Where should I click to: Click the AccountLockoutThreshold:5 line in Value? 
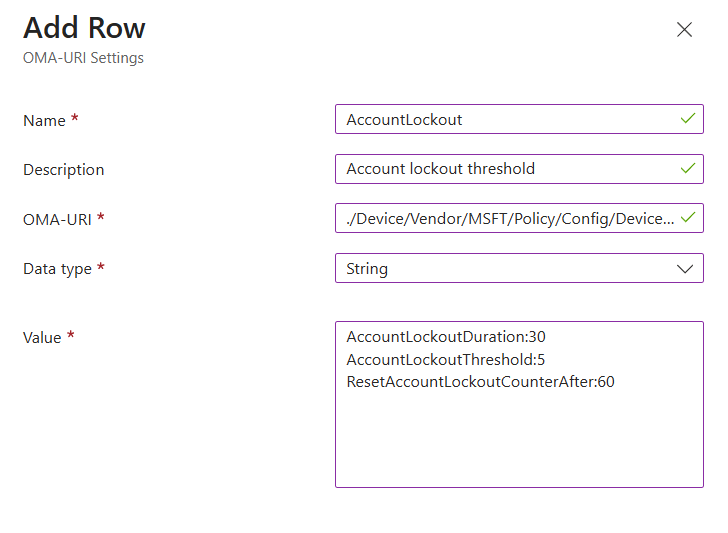(446, 359)
